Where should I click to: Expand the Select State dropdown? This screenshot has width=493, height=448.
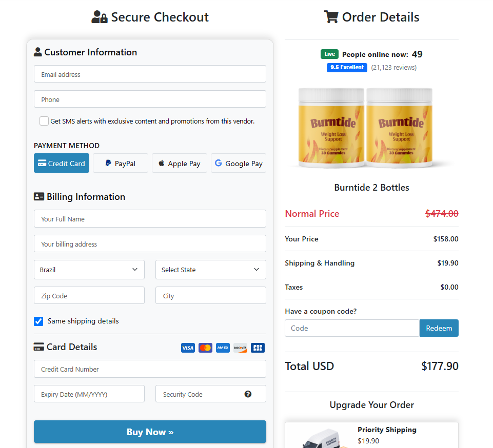click(x=211, y=270)
